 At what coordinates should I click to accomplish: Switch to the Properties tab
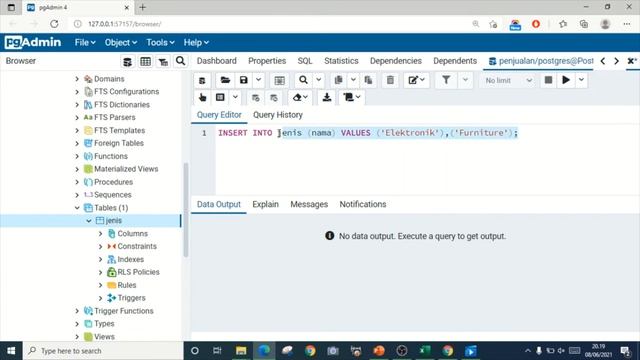coord(267,61)
